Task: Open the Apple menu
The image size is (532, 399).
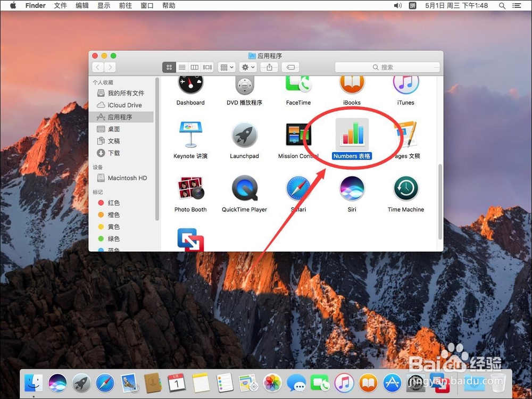Action: pyautogui.click(x=13, y=5)
